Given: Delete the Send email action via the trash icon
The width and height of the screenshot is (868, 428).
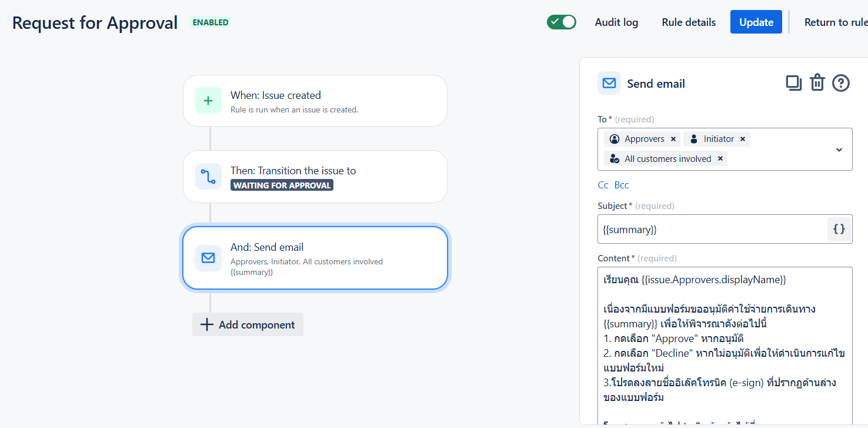Looking at the screenshot, I should (817, 83).
